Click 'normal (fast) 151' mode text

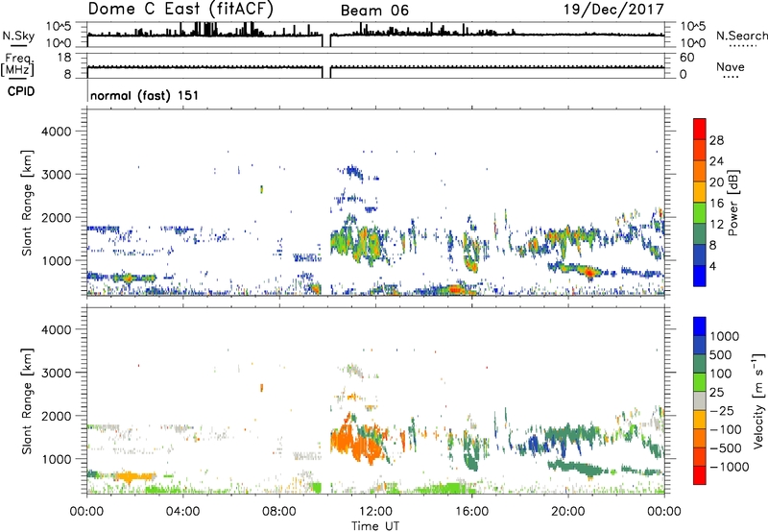(145, 95)
